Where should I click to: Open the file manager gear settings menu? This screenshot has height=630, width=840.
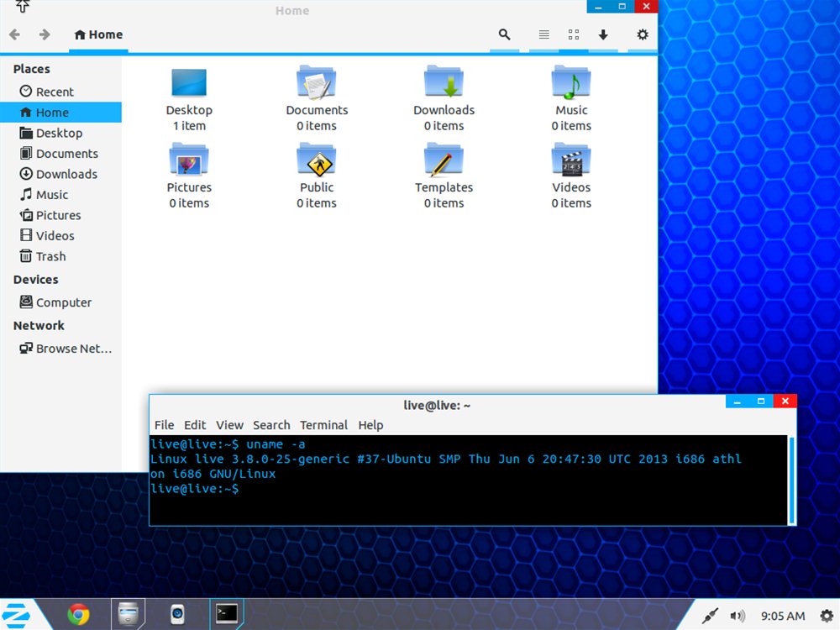[x=643, y=34]
